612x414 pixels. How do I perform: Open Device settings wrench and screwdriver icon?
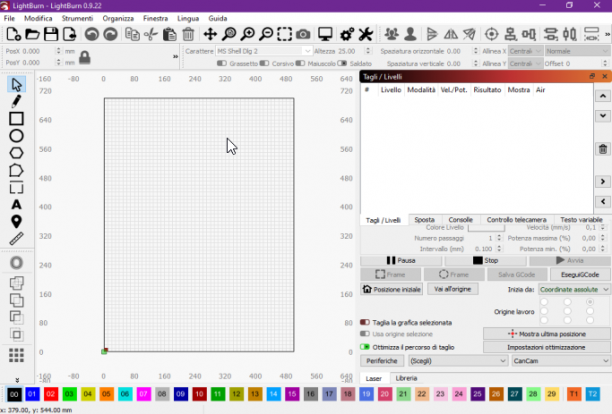coord(366,34)
